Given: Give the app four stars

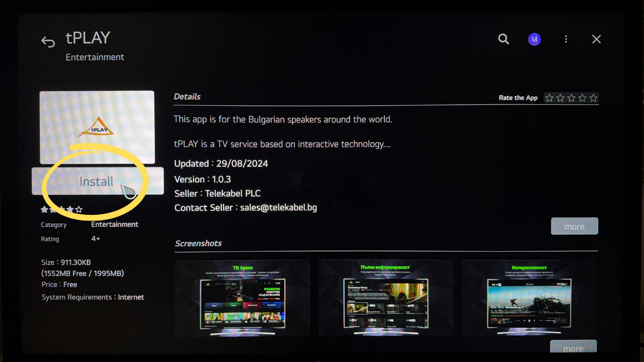Looking at the screenshot, I should [582, 98].
